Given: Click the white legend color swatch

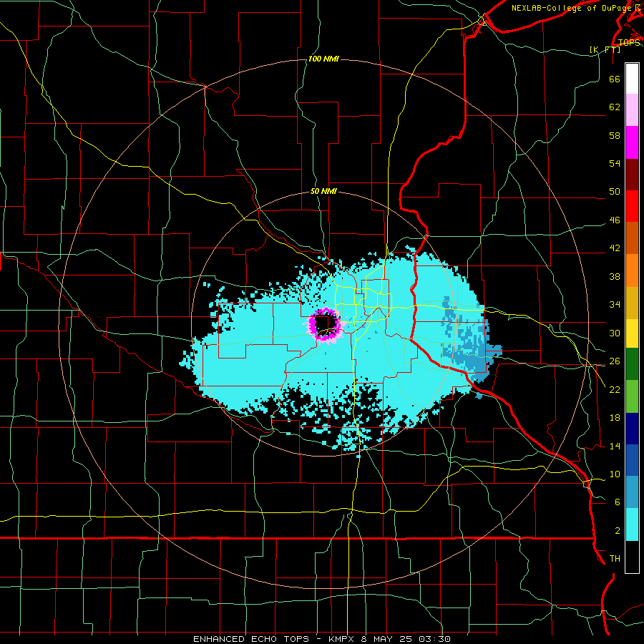Looking at the screenshot, I should coord(632,79).
